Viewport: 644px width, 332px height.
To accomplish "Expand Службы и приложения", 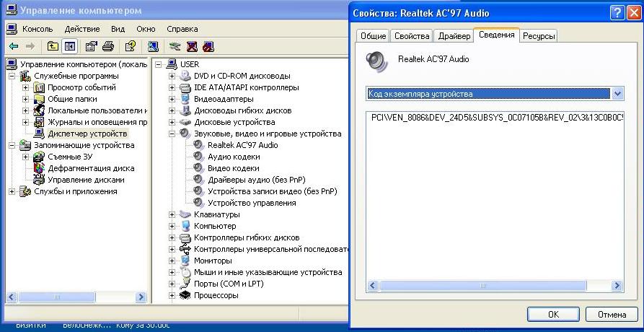I will (12, 191).
